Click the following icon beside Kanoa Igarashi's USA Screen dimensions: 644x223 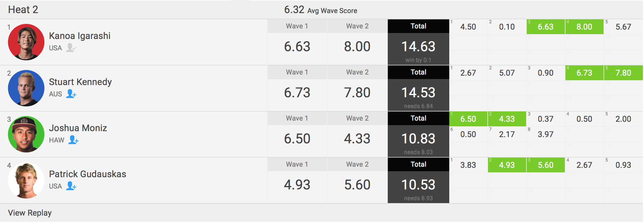pos(71,48)
